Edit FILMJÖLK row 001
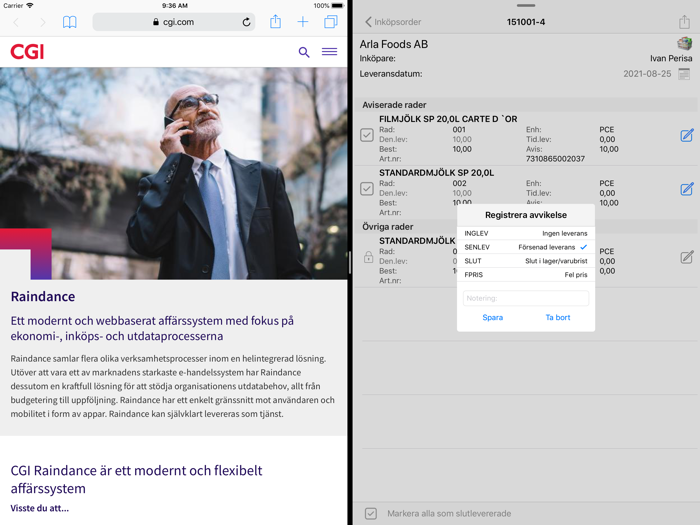 687,135
